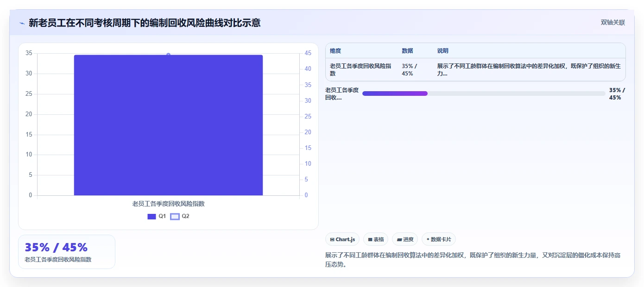
Task: Select the 进度 tag
Action: coord(405,239)
